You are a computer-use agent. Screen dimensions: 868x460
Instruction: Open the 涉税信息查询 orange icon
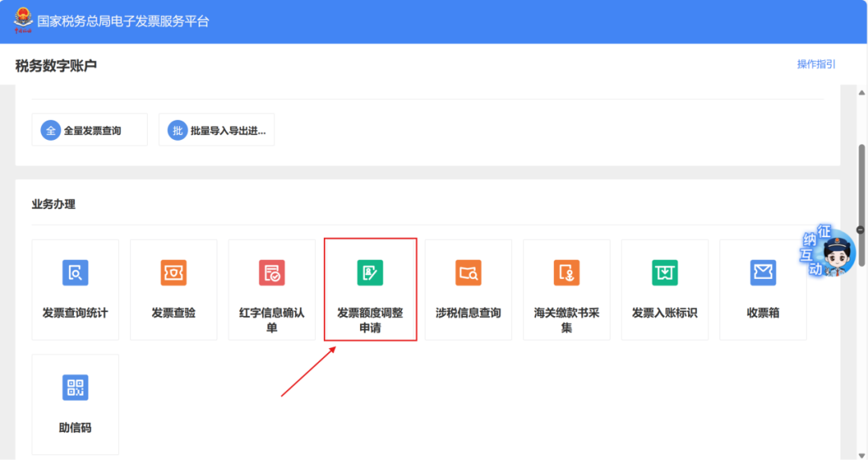[x=469, y=273]
